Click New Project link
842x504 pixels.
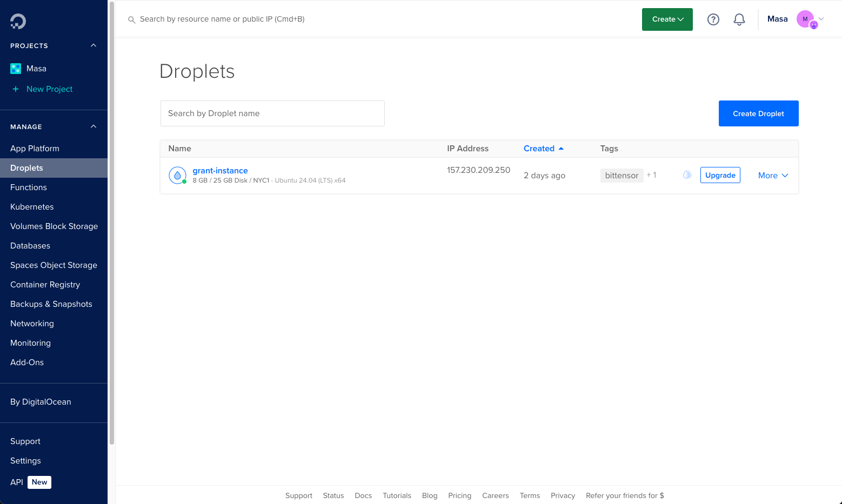[x=49, y=89]
